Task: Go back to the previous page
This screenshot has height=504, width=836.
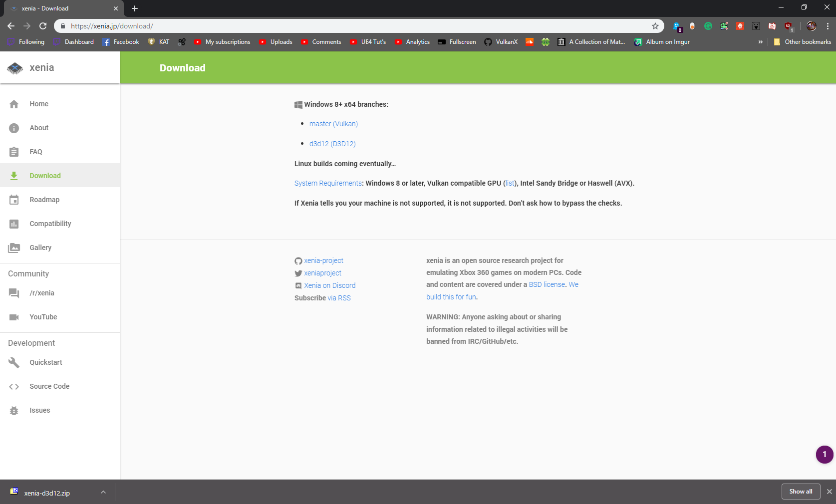Action: [11, 26]
